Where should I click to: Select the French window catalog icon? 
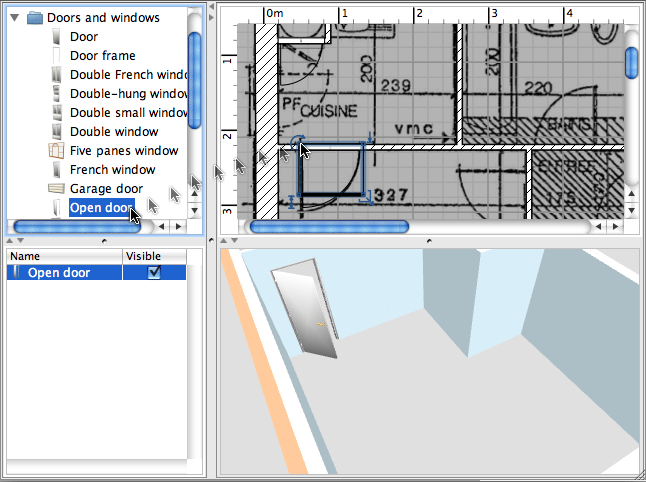click(56, 170)
